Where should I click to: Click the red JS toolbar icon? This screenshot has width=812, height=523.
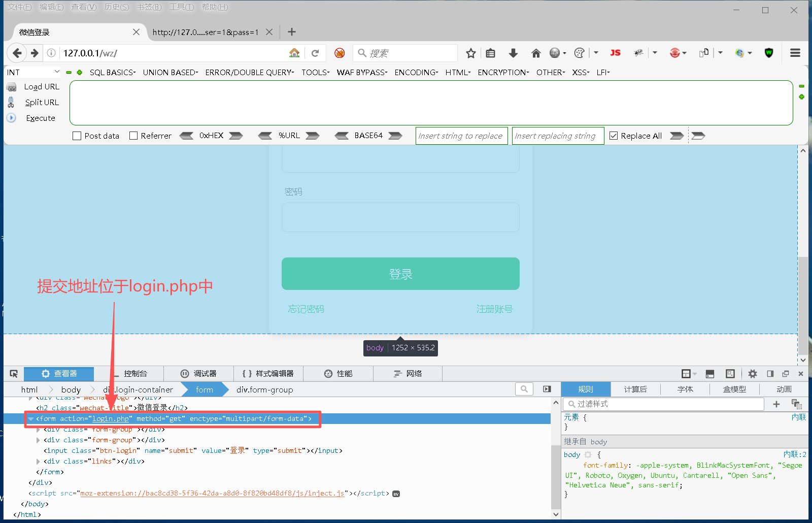[615, 53]
